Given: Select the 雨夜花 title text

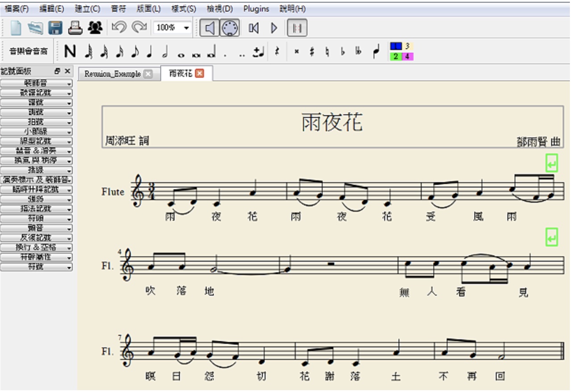Looking at the screenshot, I should [x=332, y=122].
